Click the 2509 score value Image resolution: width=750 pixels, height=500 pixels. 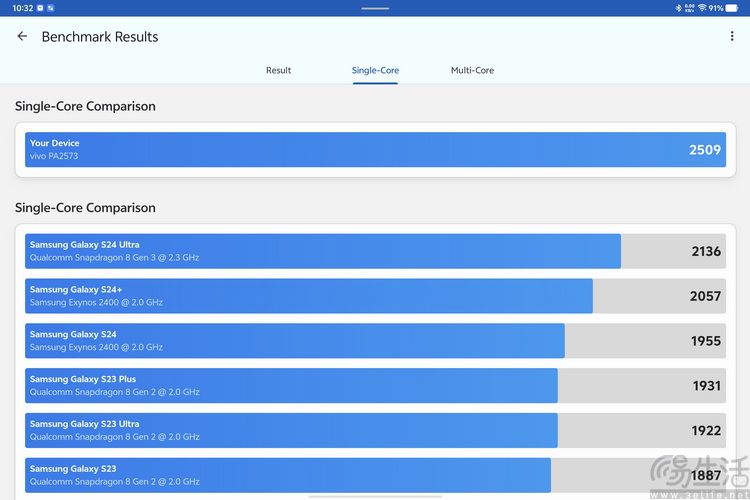(x=705, y=150)
